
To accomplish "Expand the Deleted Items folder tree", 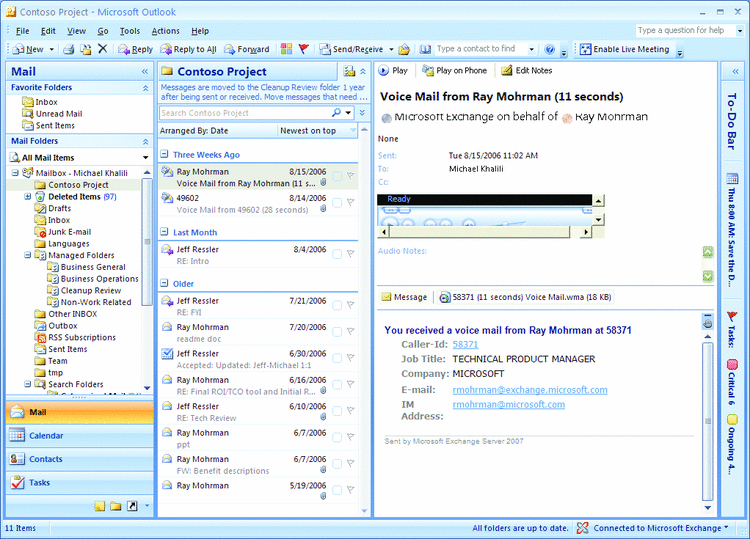I will tap(28, 197).
